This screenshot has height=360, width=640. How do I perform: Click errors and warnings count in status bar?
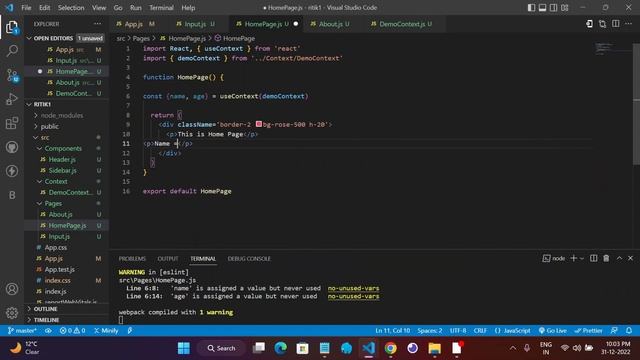(x=72, y=331)
